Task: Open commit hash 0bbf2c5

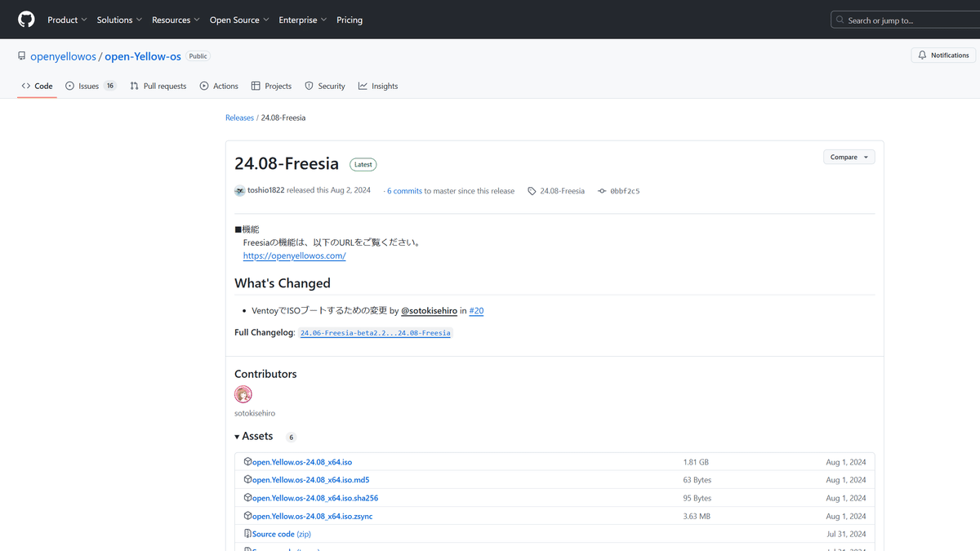Action: [625, 191]
